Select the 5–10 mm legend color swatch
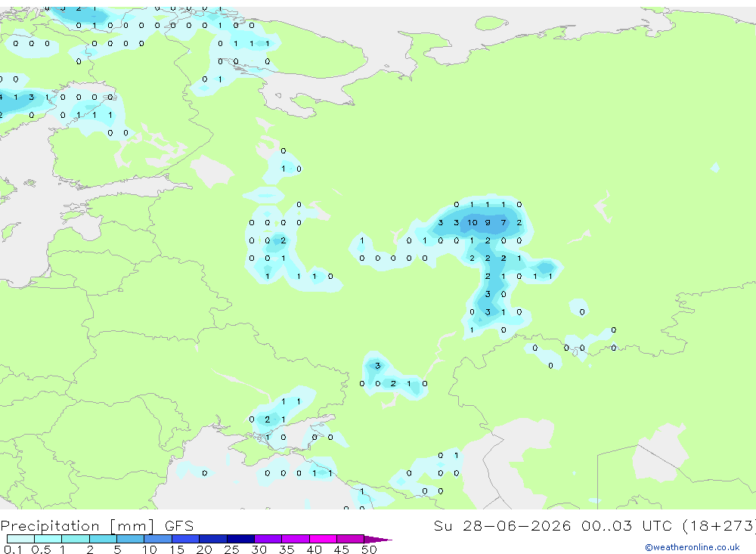 pyautogui.click(x=130, y=539)
